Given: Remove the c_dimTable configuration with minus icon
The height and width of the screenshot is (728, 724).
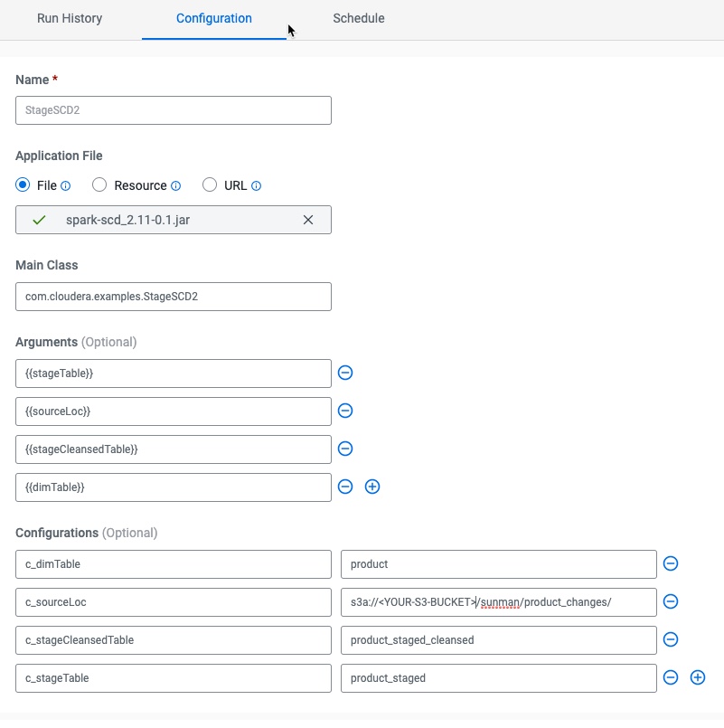Looking at the screenshot, I should pyautogui.click(x=671, y=563).
